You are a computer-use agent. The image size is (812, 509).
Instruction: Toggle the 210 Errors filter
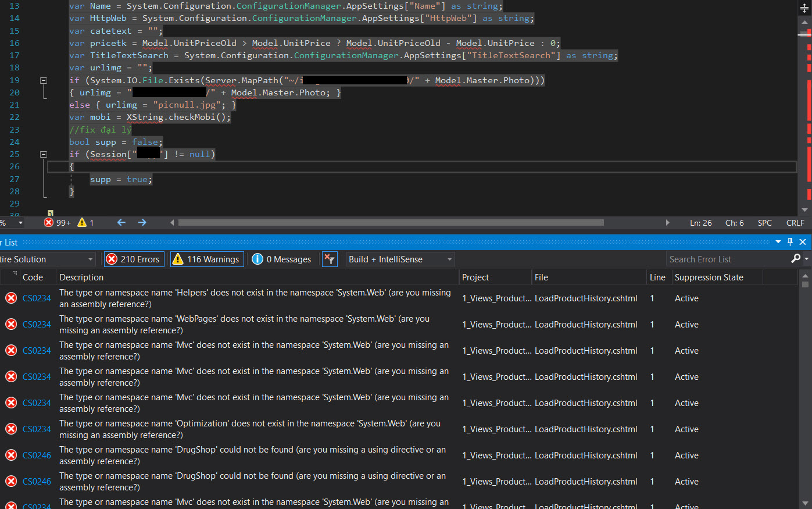pyautogui.click(x=134, y=259)
